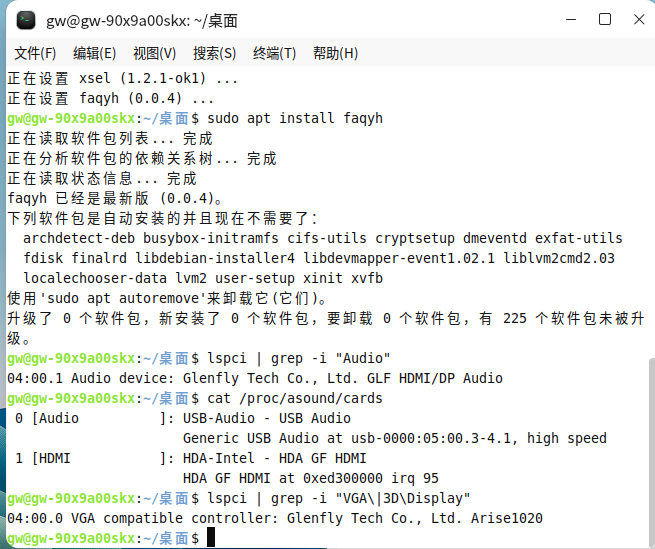Open the 视图(V) menu
Screen dimensions: 655x549
[155, 53]
